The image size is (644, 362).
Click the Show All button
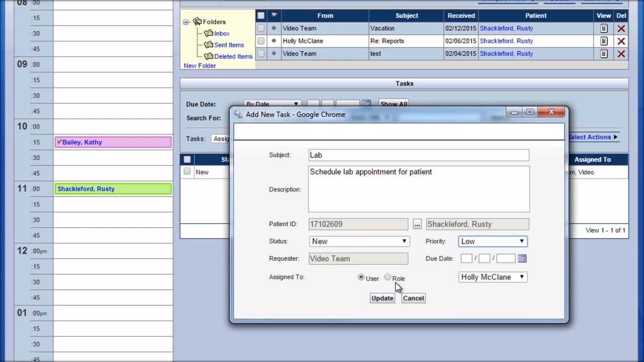(x=393, y=104)
